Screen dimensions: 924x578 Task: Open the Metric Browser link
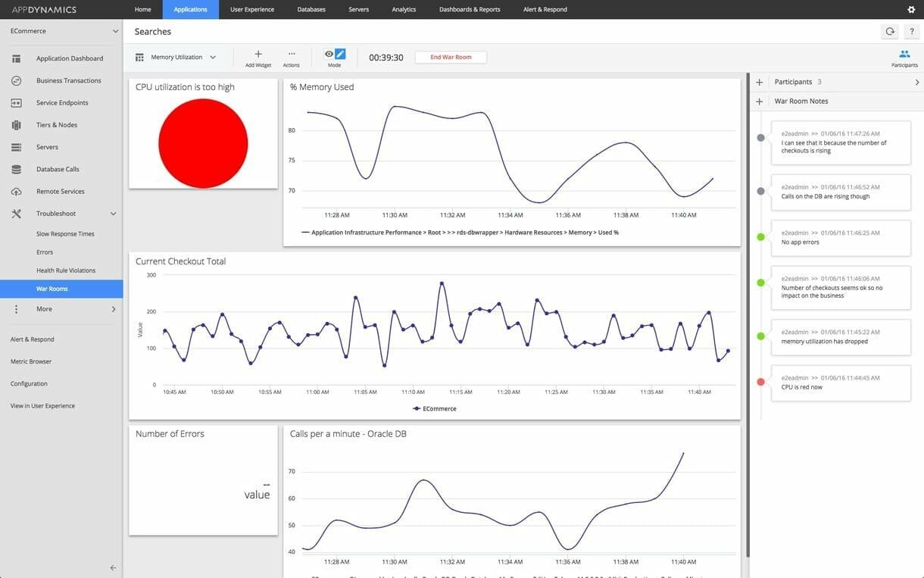coord(31,361)
